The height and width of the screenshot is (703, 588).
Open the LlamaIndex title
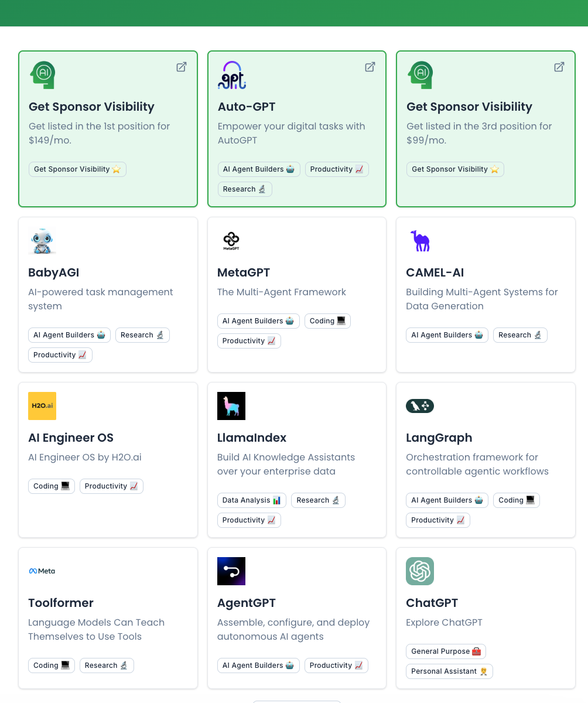pos(252,438)
